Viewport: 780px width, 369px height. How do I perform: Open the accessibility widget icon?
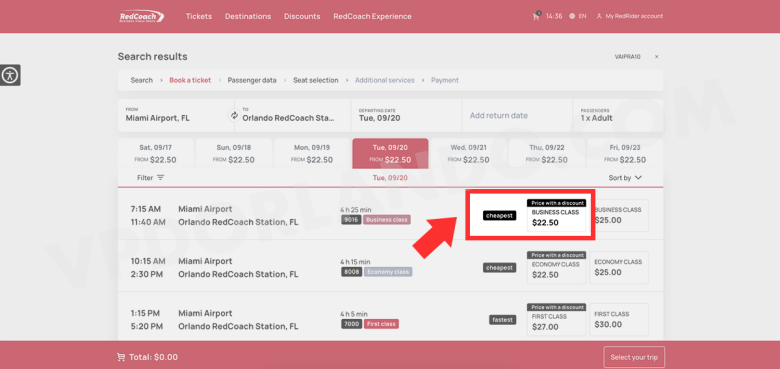(10, 75)
